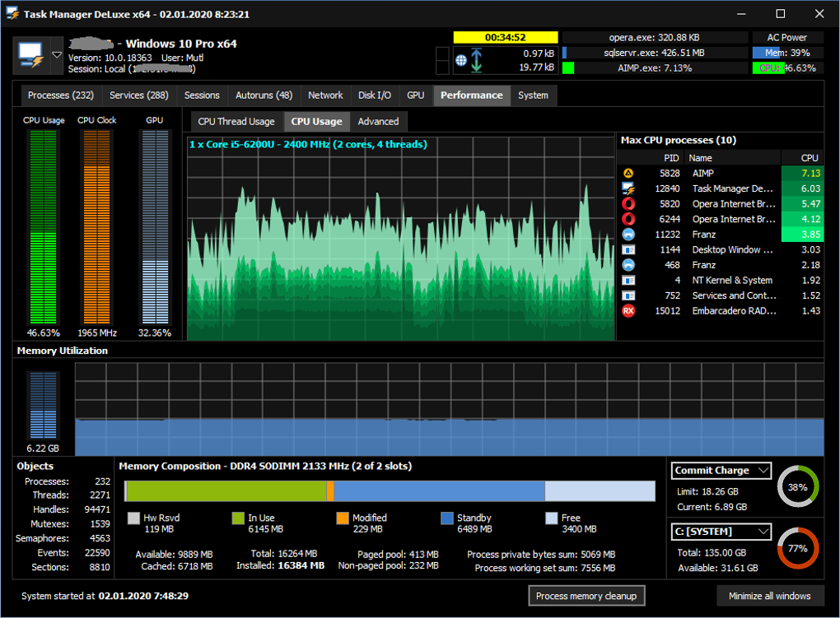Click the Opera icon for PID 5820
Screen dimensions: 840x618
pos(628,204)
